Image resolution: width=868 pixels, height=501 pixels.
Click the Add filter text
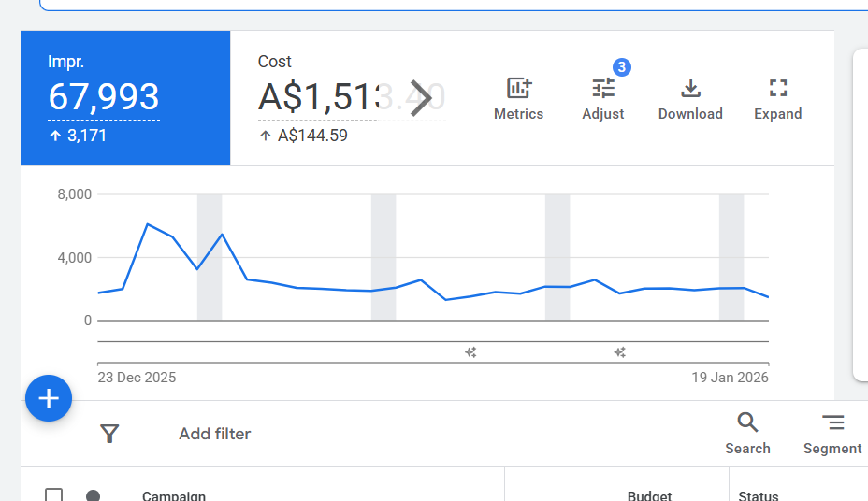click(x=215, y=434)
